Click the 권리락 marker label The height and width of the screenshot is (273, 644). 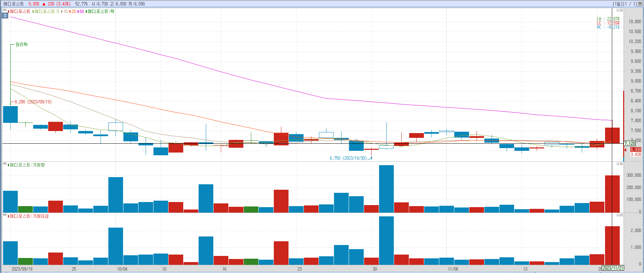[x=22, y=44]
